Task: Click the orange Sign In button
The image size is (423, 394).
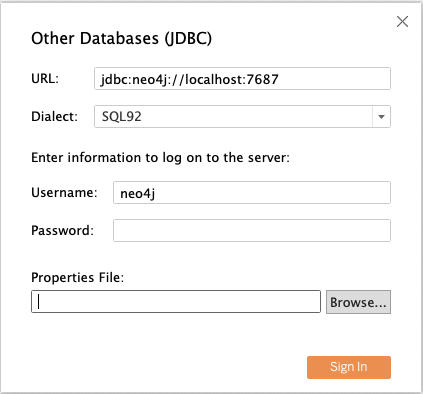Action: click(x=349, y=367)
